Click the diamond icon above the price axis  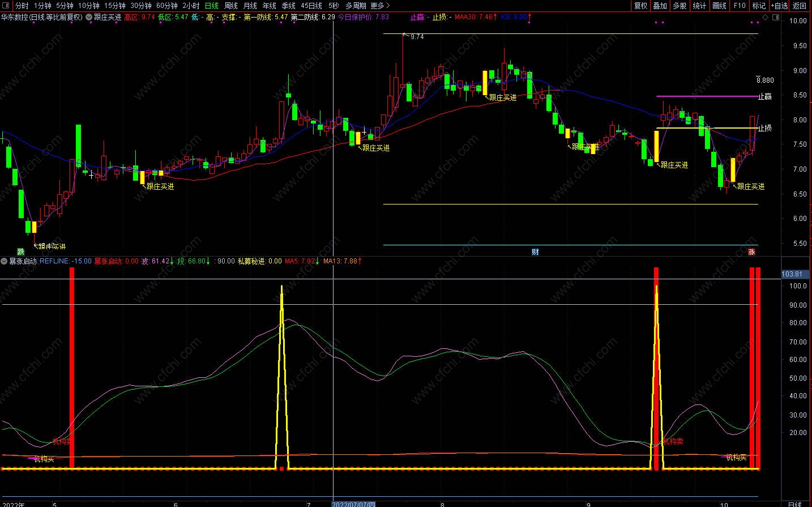pyautogui.click(x=765, y=18)
